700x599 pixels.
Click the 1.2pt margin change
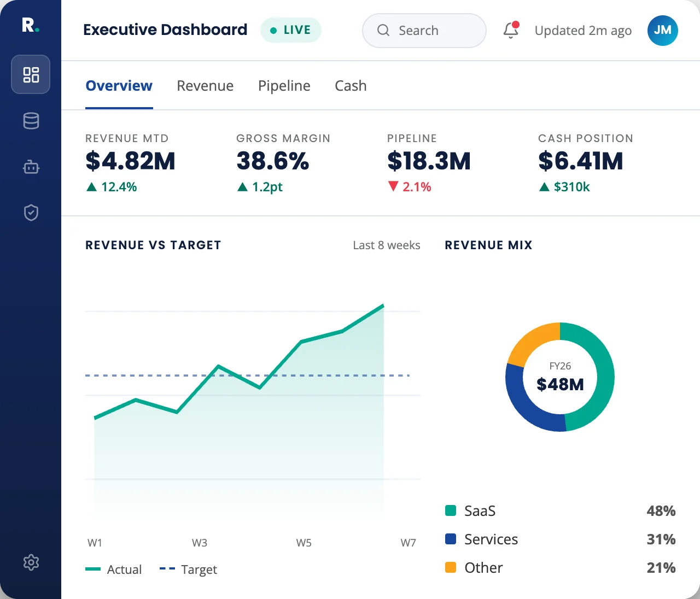(260, 187)
